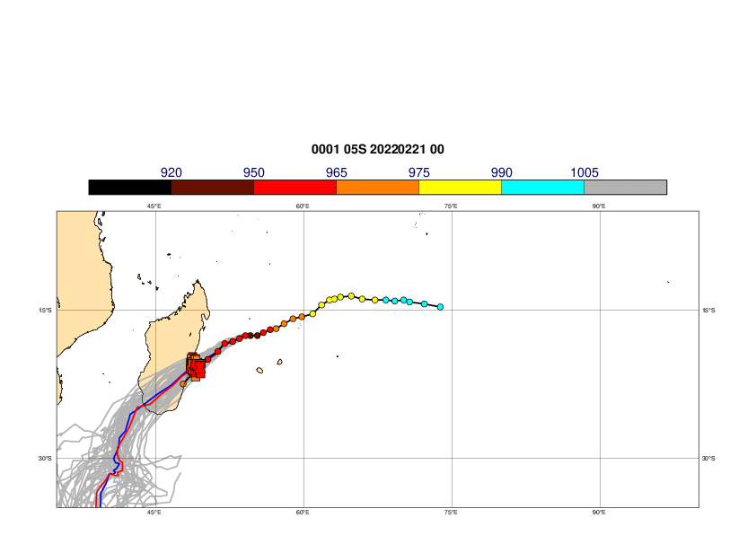Click the '90°E' label below the map
Image resolution: width=756 pixels, height=535 pixels.
tap(599, 513)
